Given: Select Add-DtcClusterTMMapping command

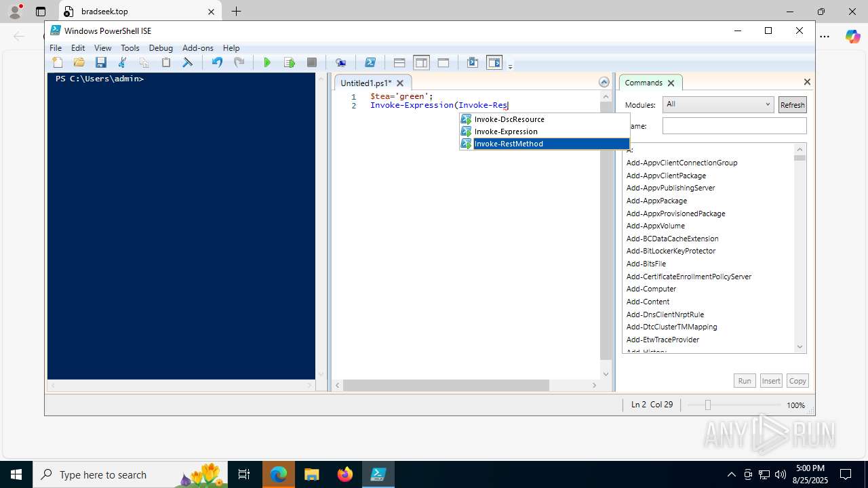Looking at the screenshot, I should [x=671, y=327].
